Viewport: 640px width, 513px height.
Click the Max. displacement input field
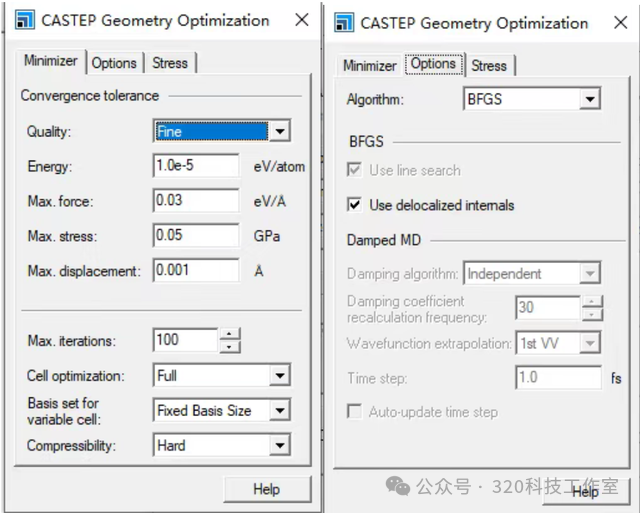tap(196, 270)
